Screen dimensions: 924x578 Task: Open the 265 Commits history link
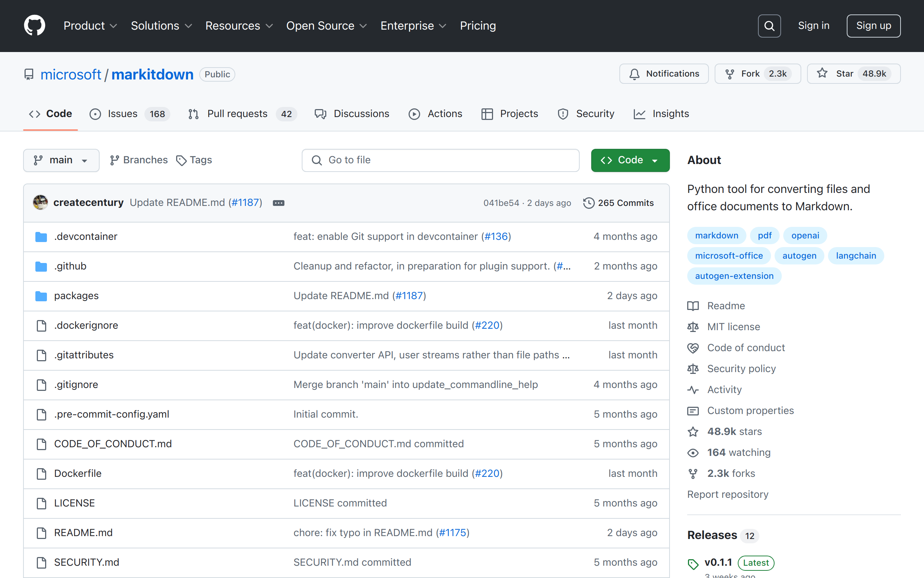coord(619,203)
